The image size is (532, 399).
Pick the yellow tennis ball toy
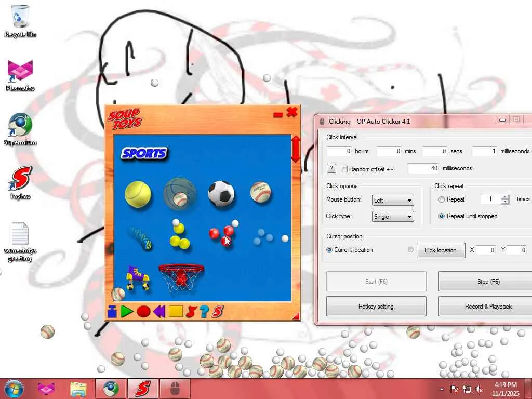[x=138, y=194]
